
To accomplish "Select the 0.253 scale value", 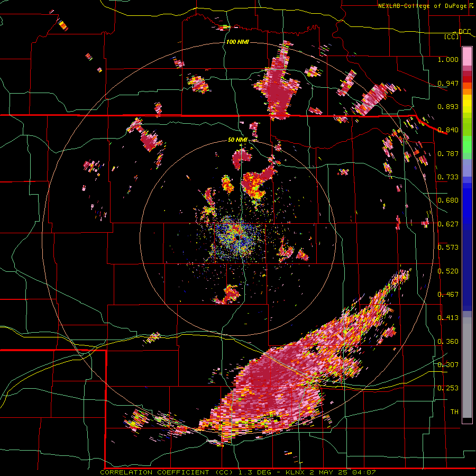I will point(448,388).
